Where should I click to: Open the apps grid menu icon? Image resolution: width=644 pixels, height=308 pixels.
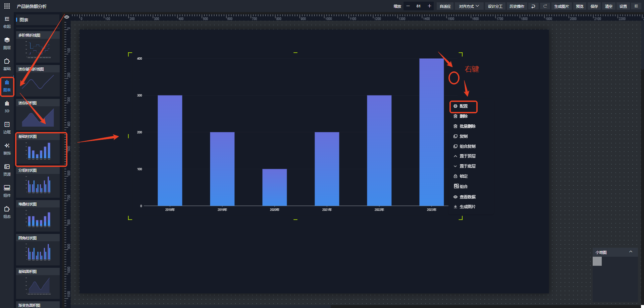coord(7,6)
